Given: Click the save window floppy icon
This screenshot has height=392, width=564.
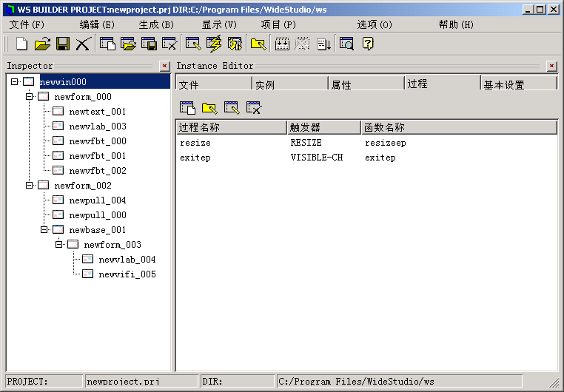Looking at the screenshot, I should point(149,44).
